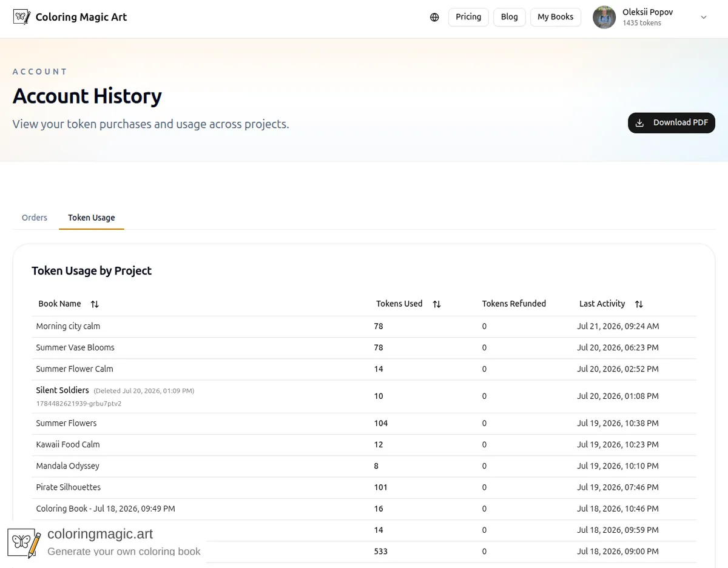Click the Tokens Refunded column header

pyautogui.click(x=514, y=304)
